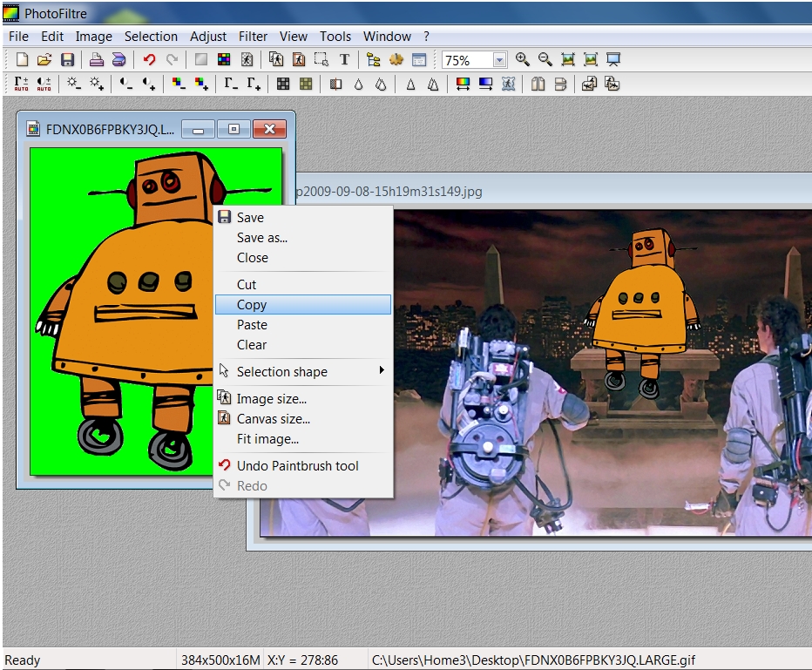
Task: Click the Soften single-drop icon
Action: coord(358,84)
